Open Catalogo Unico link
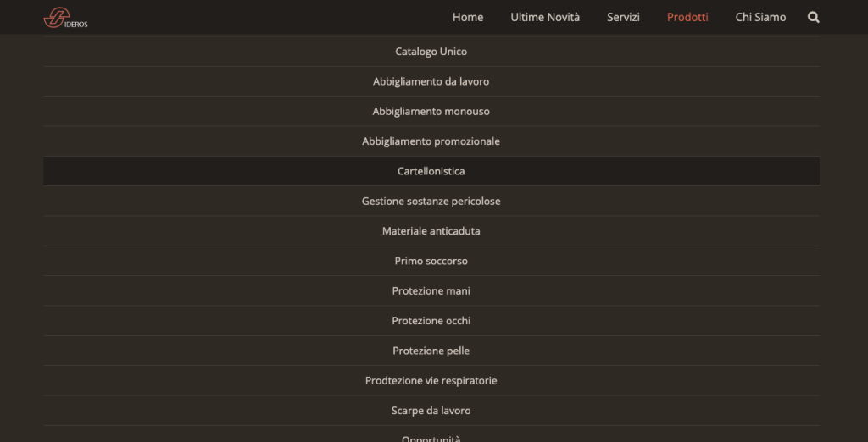The height and width of the screenshot is (442, 868). pos(431,52)
